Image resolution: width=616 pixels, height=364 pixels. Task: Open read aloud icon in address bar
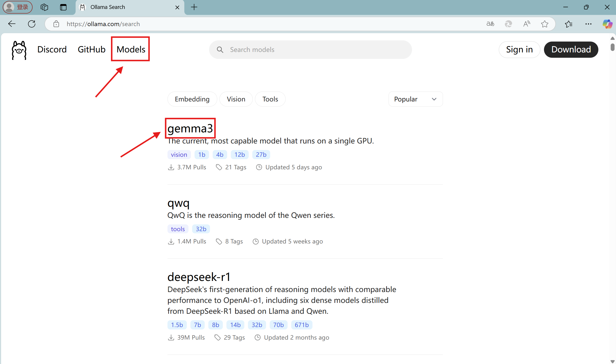pyautogui.click(x=526, y=24)
